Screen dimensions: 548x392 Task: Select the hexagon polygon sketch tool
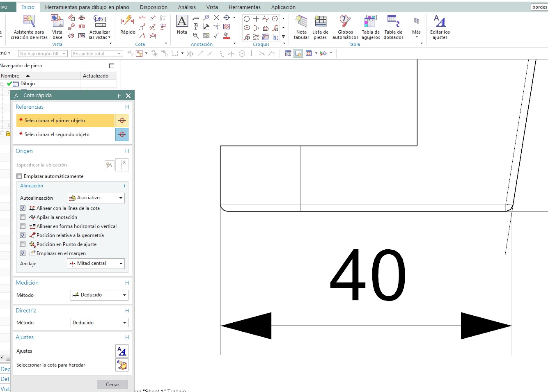coord(275,19)
